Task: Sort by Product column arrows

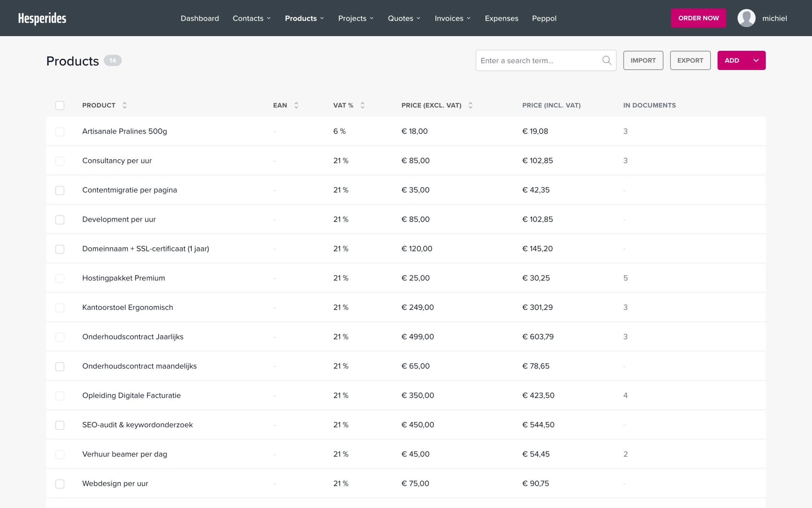Action: [124, 105]
